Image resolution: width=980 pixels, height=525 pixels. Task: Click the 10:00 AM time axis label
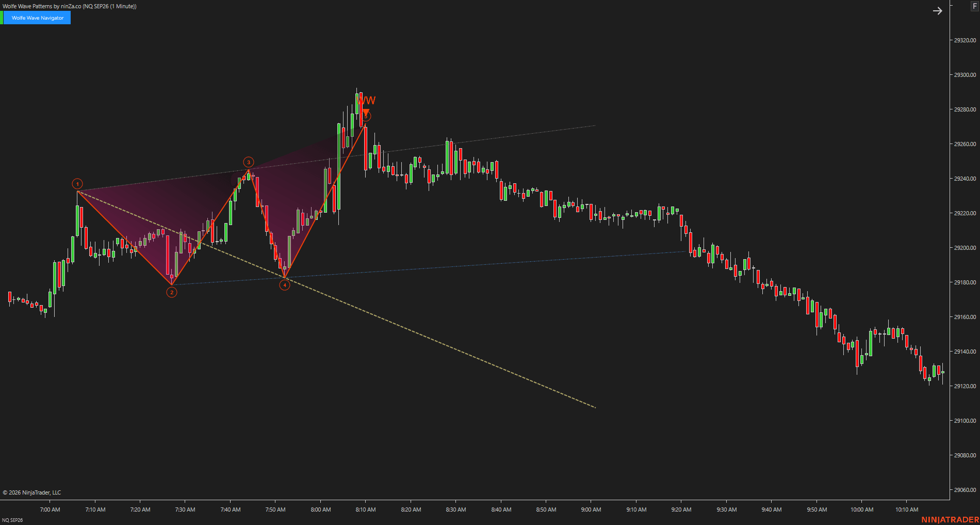[862, 510]
